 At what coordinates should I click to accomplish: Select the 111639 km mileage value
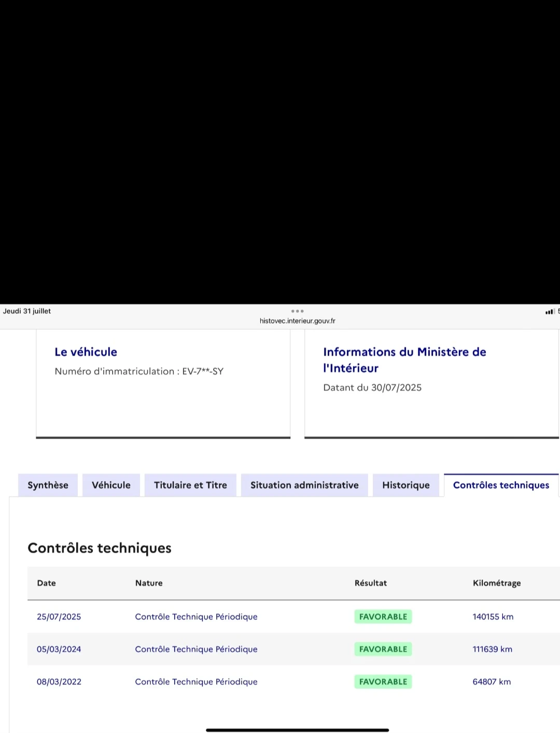tap(492, 649)
